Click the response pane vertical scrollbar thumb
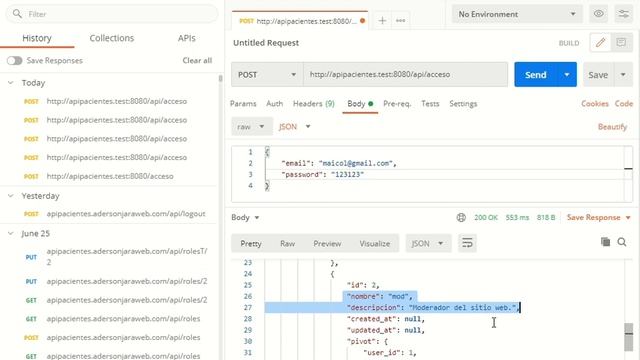Viewport: 640px width, 360px height. (629, 337)
